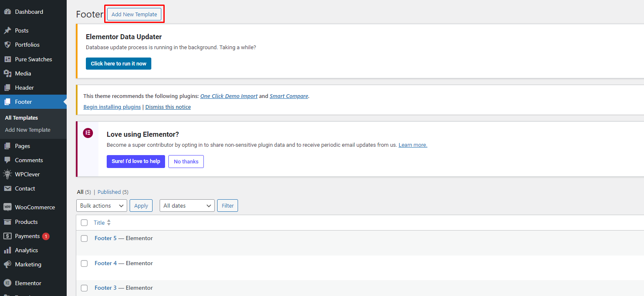Open Footer 4 template title
Screen dimensions: 644x296
106,263
